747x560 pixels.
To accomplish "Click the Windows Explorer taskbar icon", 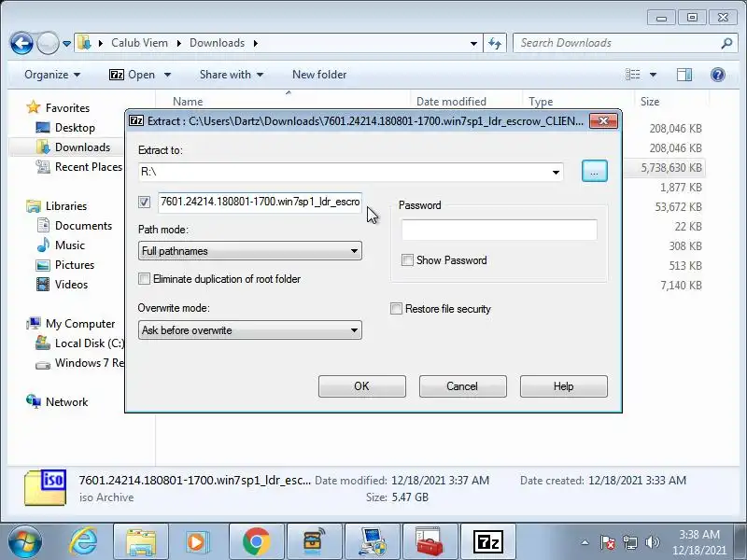I will (x=141, y=542).
